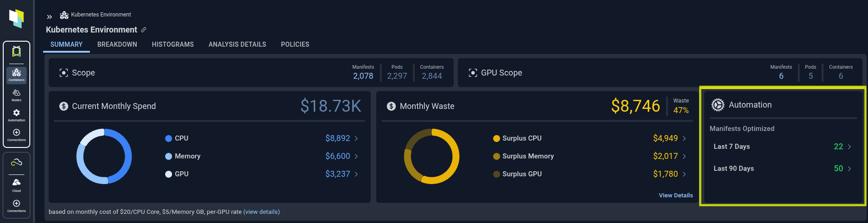
Task: Open View Details under Monthly Waste
Action: coord(676,195)
